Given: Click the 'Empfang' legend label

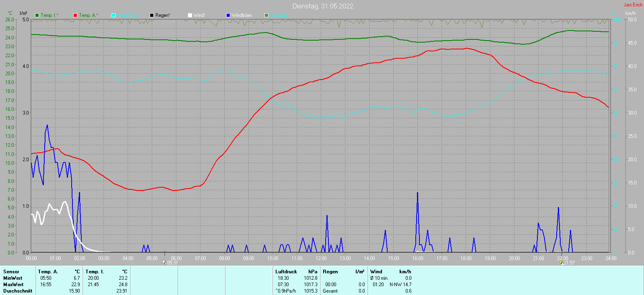Looking at the screenshot, I should [x=279, y=15].
